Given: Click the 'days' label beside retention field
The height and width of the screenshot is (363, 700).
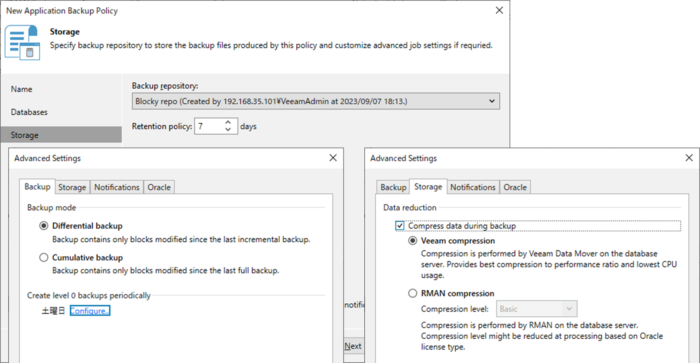Looking at the screenshot, I should coord(248,126).
